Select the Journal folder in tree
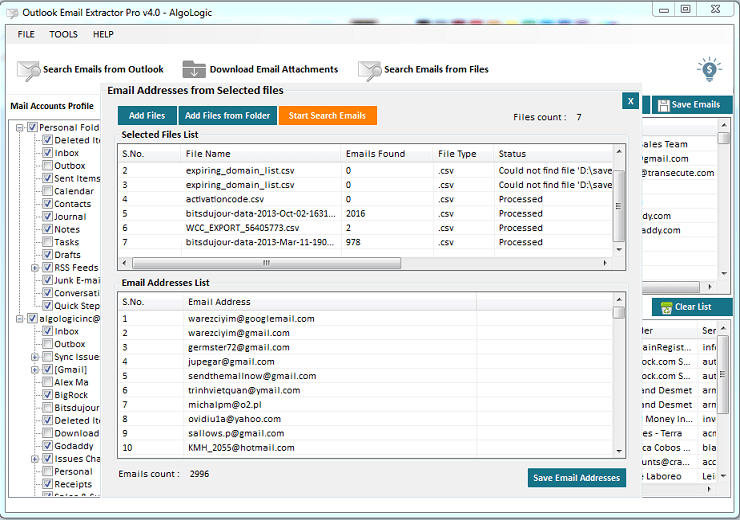740x520 pixels. 70,217
